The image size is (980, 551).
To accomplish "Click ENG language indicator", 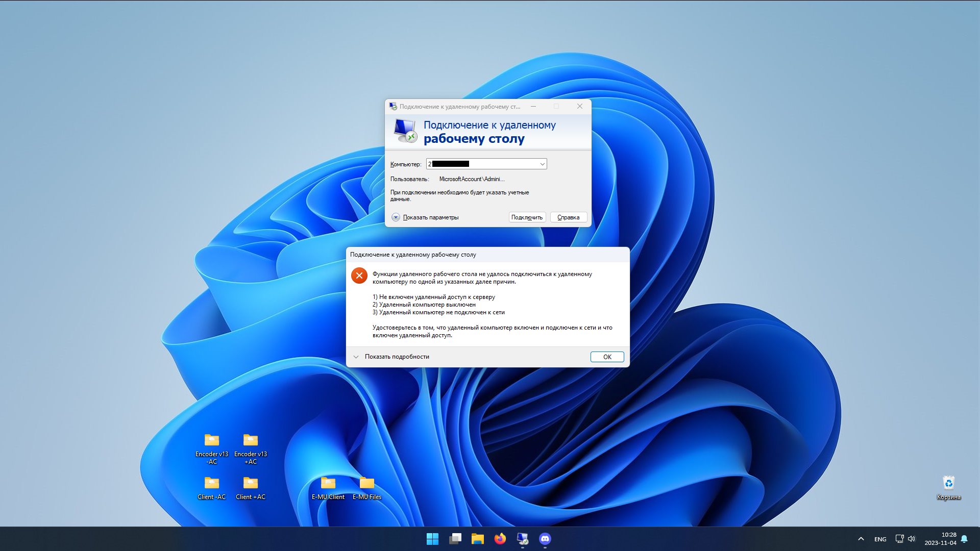I will coord(880,539).
